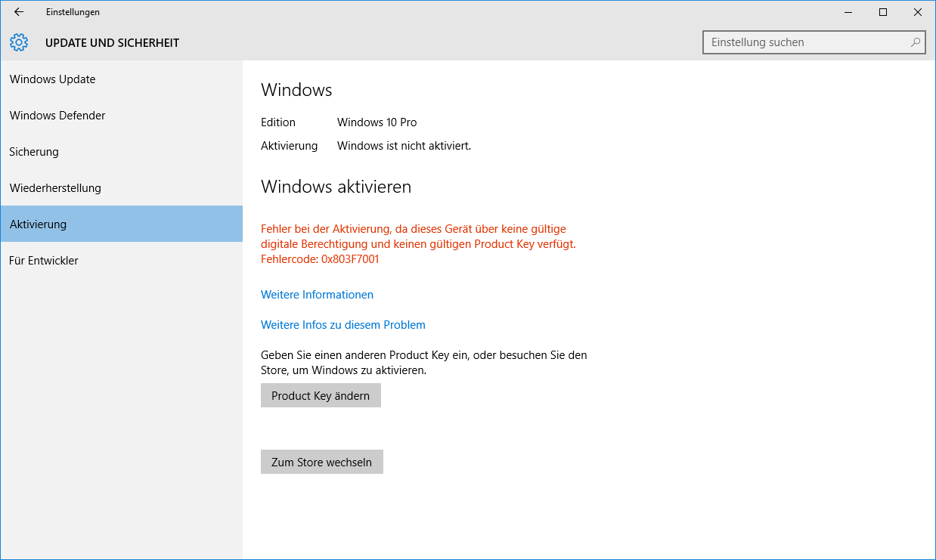Open the 'Weitere Informationen' link
The image size is (936, 560).
[317, 295]
